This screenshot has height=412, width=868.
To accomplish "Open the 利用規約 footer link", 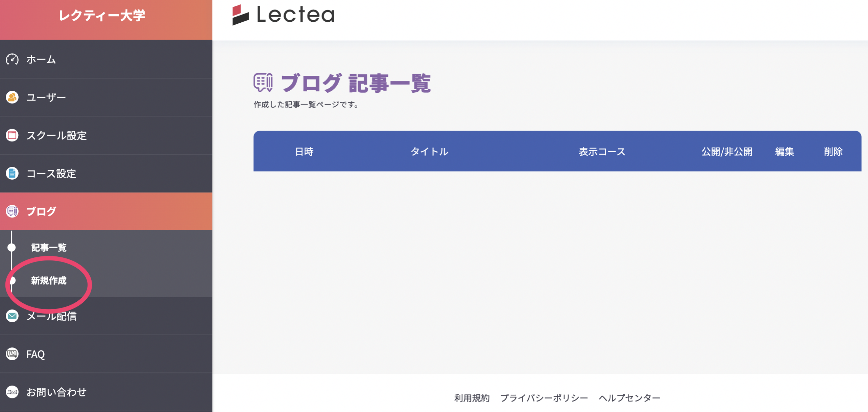I will 472,398.
